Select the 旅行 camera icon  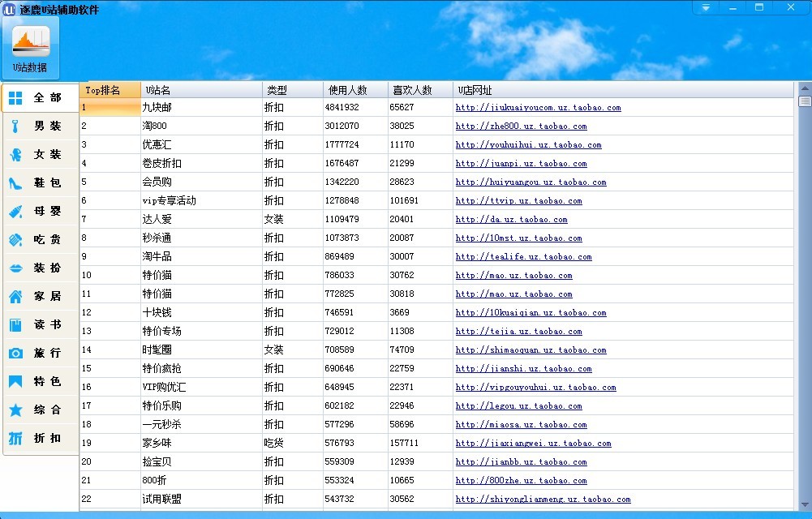15,354
